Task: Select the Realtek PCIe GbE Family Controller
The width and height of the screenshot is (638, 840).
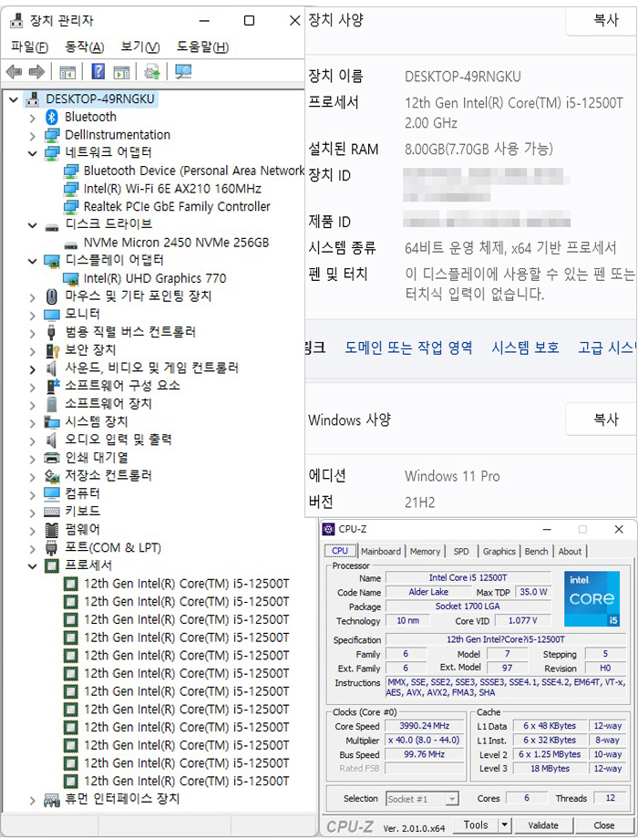Action: [177, 207]
